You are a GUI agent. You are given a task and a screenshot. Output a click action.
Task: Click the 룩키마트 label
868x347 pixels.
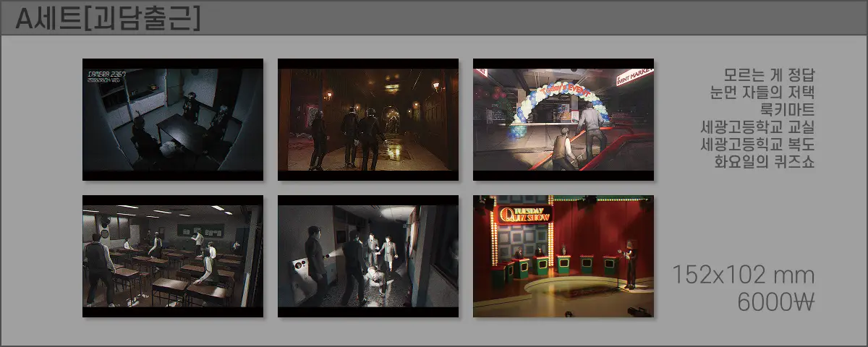pyautogui.click(x=787, y=110)
